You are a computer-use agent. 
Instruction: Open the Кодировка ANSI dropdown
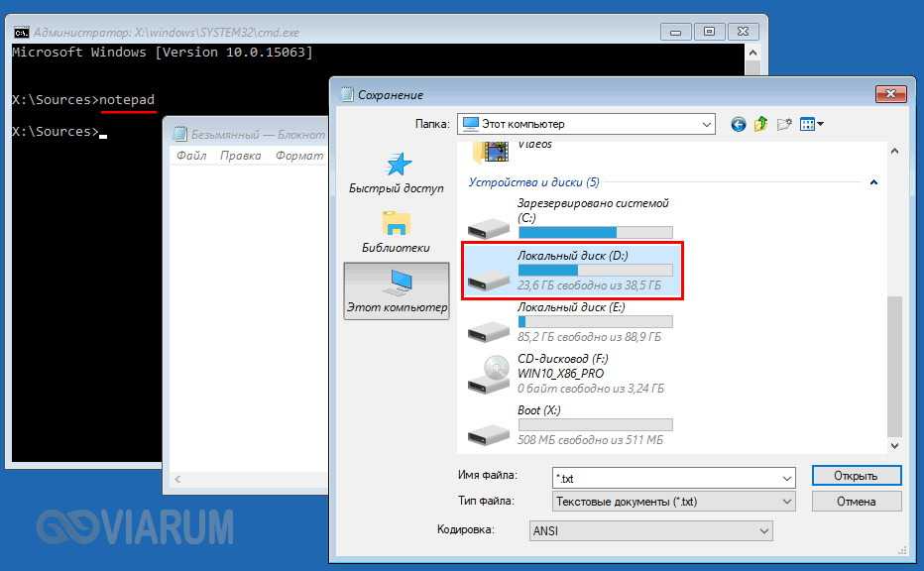tap(763, 530)
